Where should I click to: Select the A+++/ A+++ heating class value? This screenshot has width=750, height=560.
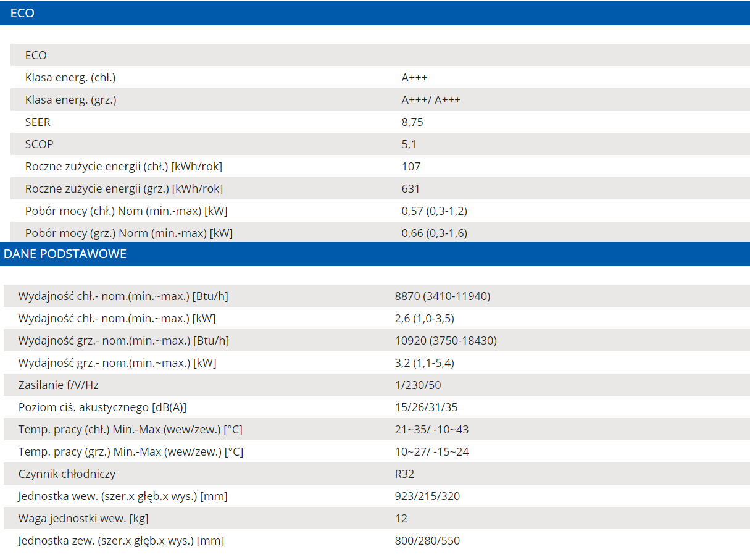(431, 100)
